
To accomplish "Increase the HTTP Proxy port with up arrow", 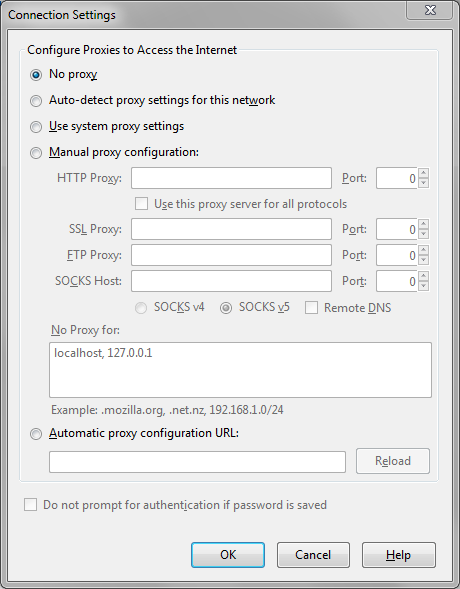I will click(x=424, y=173).
